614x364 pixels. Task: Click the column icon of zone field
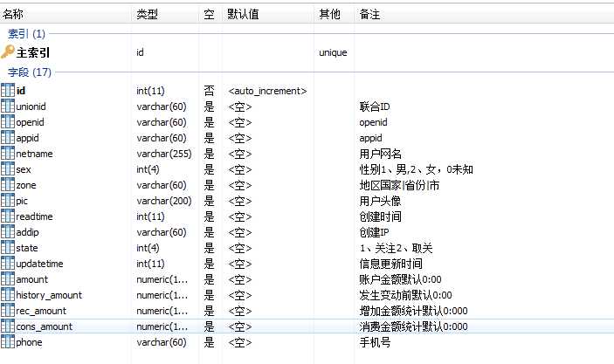click(8, 185)
